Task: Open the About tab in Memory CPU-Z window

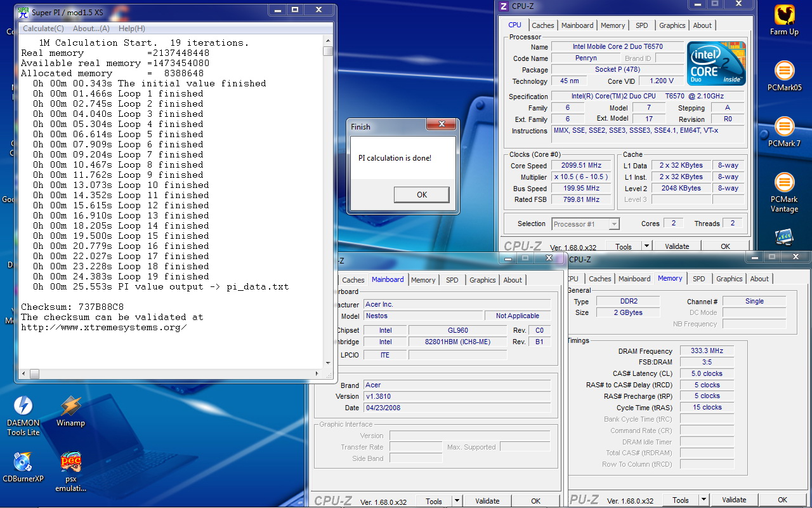Action: [759, 279]
